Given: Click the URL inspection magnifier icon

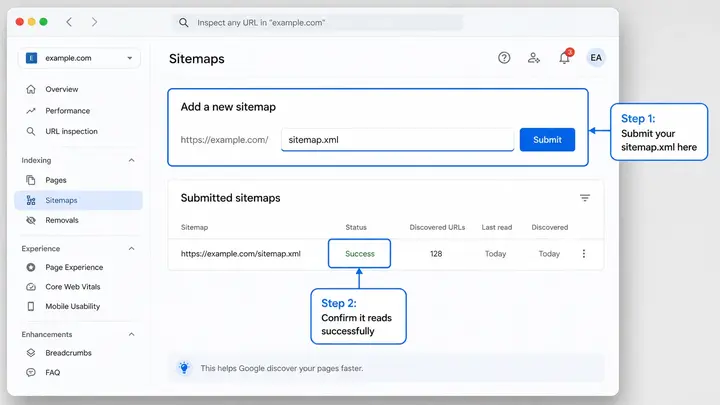Looking at the screenshot, I should (x=31, y=131).
